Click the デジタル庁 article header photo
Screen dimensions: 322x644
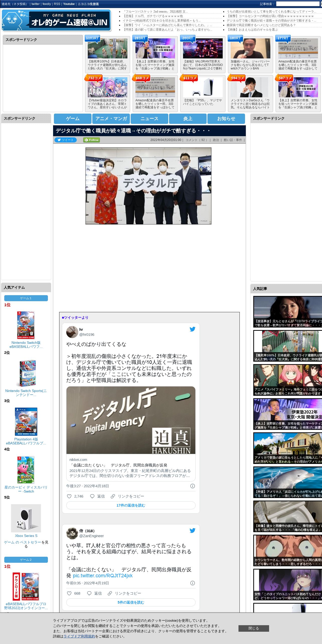148,186
